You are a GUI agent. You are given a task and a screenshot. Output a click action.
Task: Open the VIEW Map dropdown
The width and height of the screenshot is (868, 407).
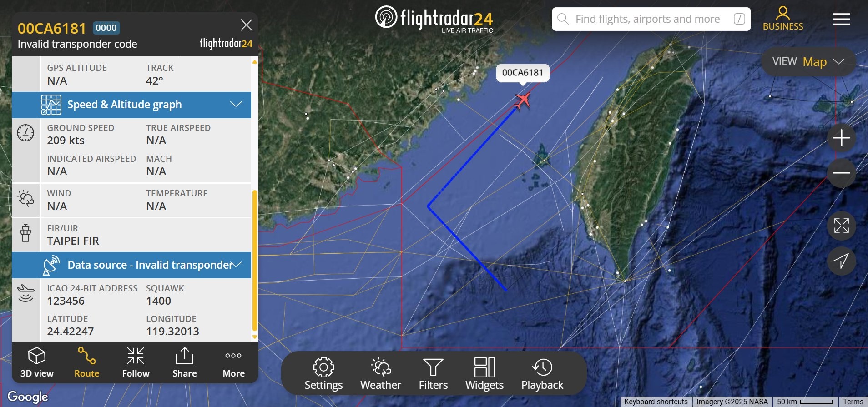pos(808,62)
